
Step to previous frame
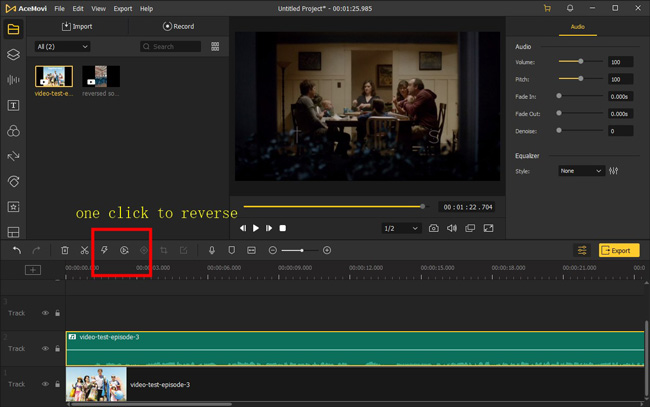pyautogui.click(x=243, y=228)
